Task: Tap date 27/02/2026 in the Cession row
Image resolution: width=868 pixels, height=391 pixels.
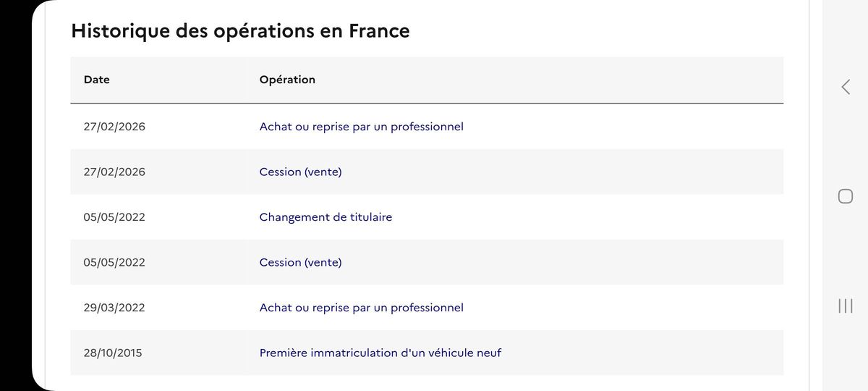Action: tap(114, 172)
